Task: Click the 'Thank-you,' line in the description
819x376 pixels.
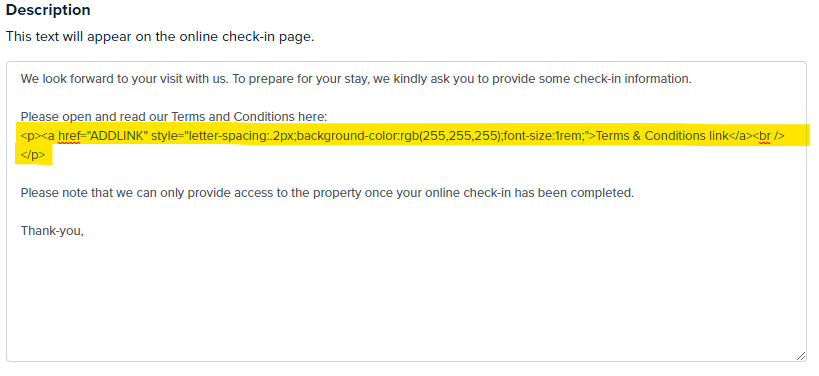Action: tap(52, 231)
